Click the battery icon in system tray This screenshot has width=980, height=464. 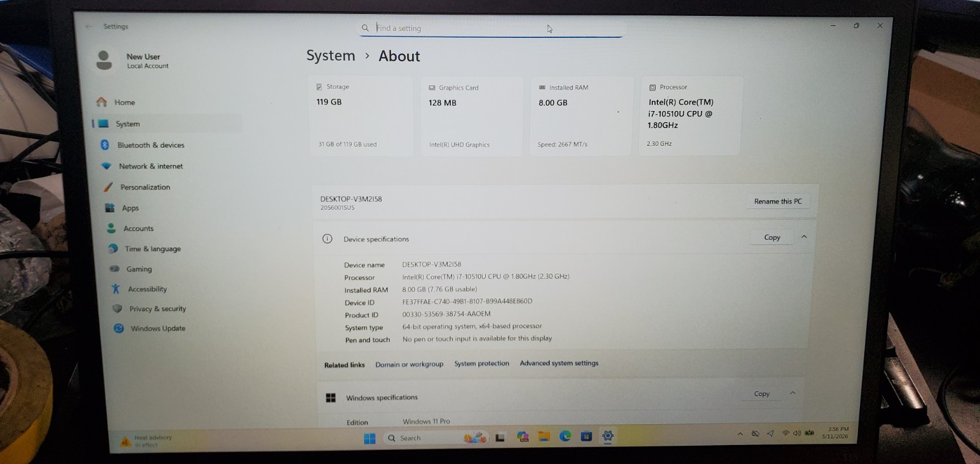tap(810, 433)
